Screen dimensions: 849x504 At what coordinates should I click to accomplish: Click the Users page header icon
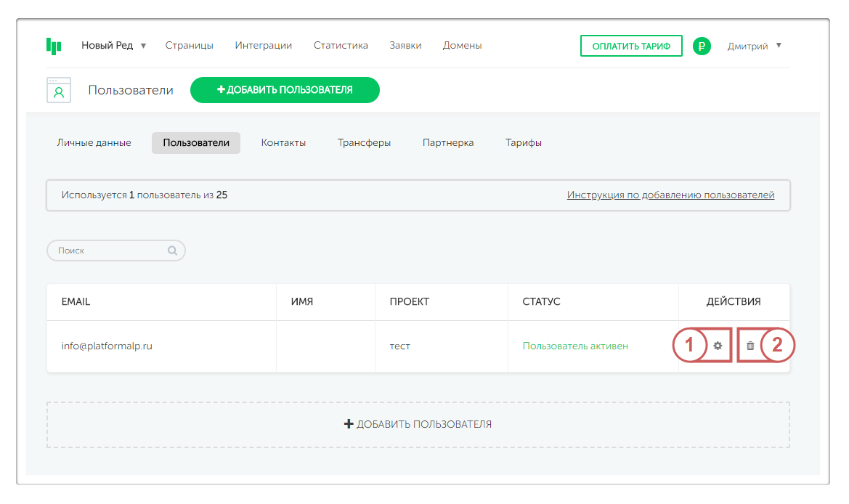click(x=59, y=90)
